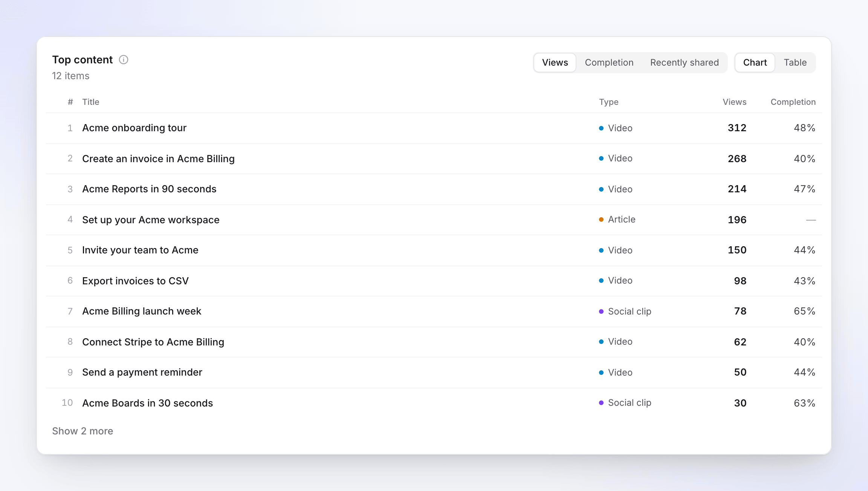The height and width of the screenshot is (491, 868).
Task: Click the 63% completion value
Action: [804, 403]
